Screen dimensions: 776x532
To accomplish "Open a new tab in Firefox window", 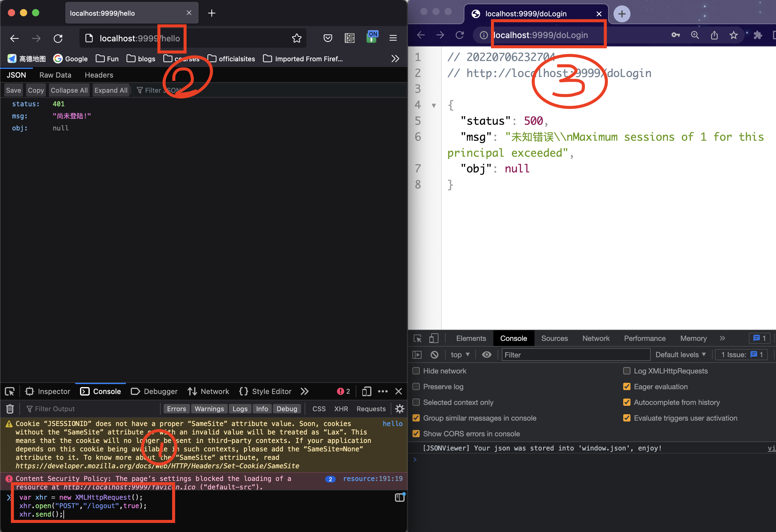I will (212, 13).
